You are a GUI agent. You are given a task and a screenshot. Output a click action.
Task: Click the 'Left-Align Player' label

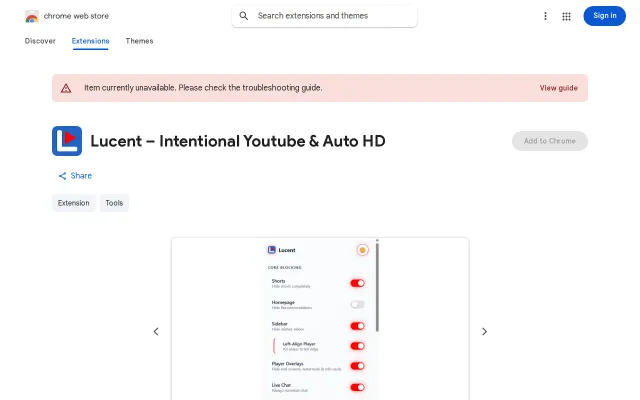coord(299,344)
